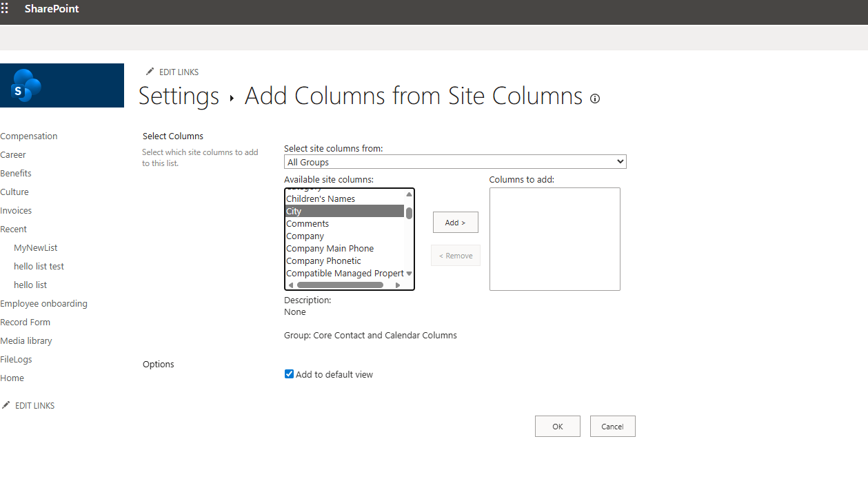Click the info icon beside page title
This screenshot has height=501, width=868.
[x=595, y=99]
